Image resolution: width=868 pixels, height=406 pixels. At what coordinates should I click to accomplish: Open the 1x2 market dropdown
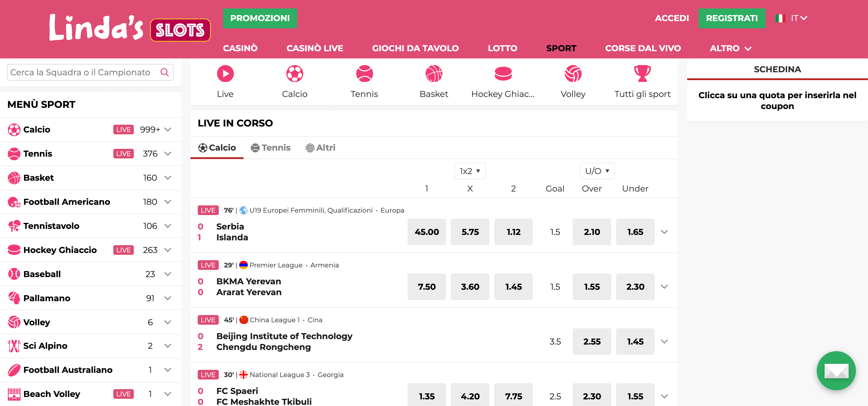[470, 171]
